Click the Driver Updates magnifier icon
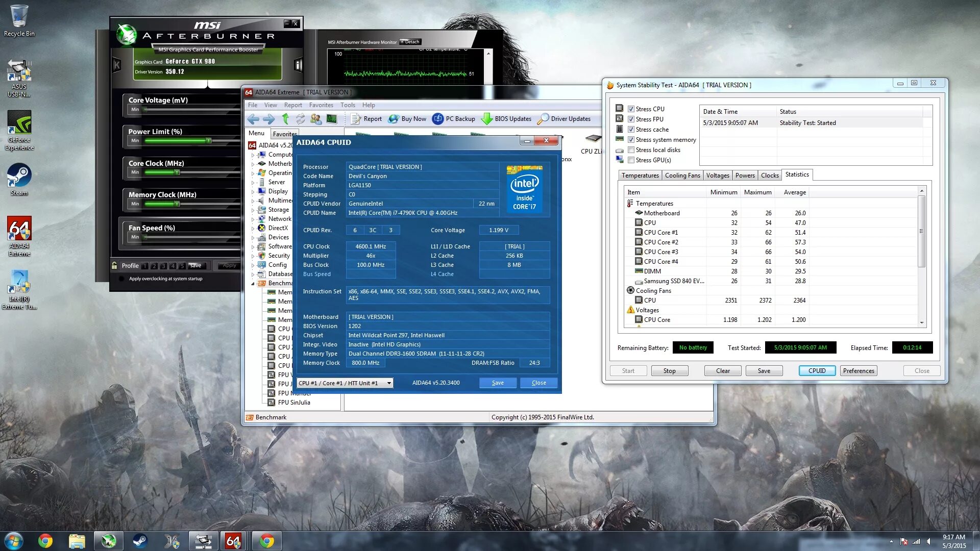The height and width of the screenshot is (551, 980). click(x=544, y=119)
